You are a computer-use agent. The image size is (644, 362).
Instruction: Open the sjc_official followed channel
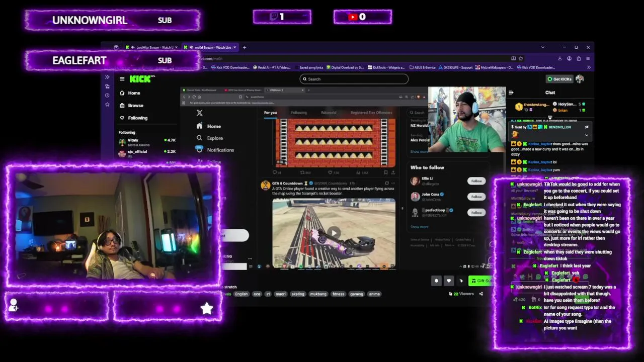(x=147, y=153)
